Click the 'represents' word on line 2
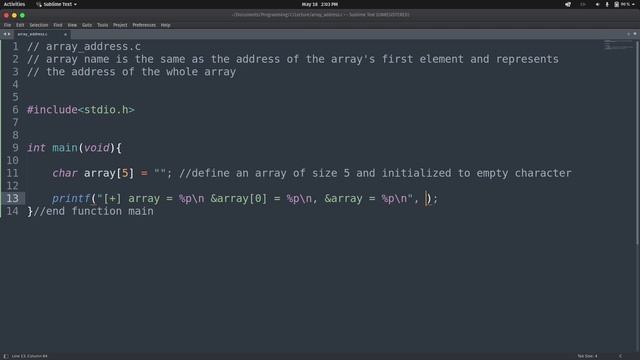Image resolution: width=640 pixels, height=360 pixels. [x=527, y=59]
